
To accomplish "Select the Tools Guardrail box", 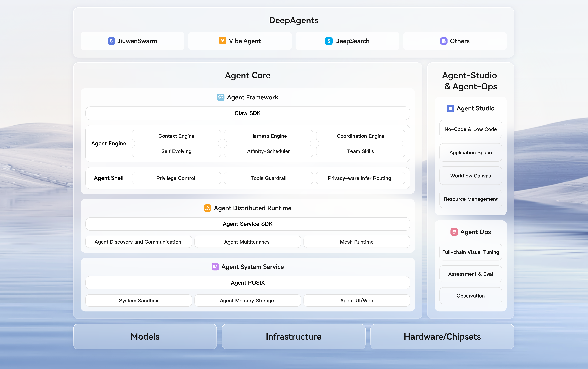I will 268,178.
